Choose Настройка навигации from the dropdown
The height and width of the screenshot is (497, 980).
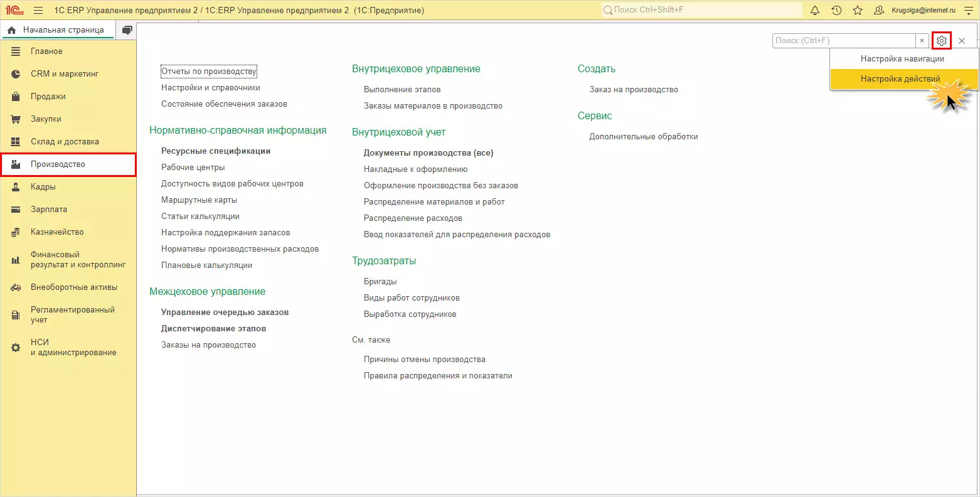904,59
